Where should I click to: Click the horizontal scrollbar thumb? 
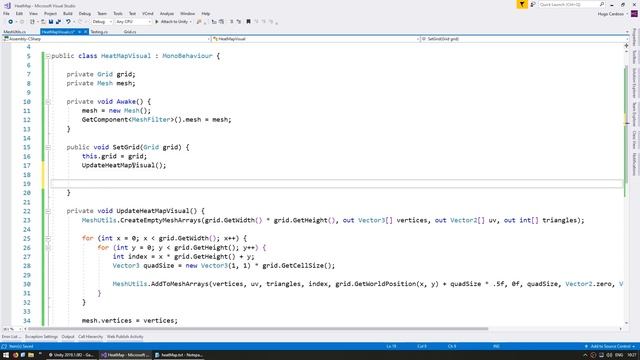click(x=258, y=329)
